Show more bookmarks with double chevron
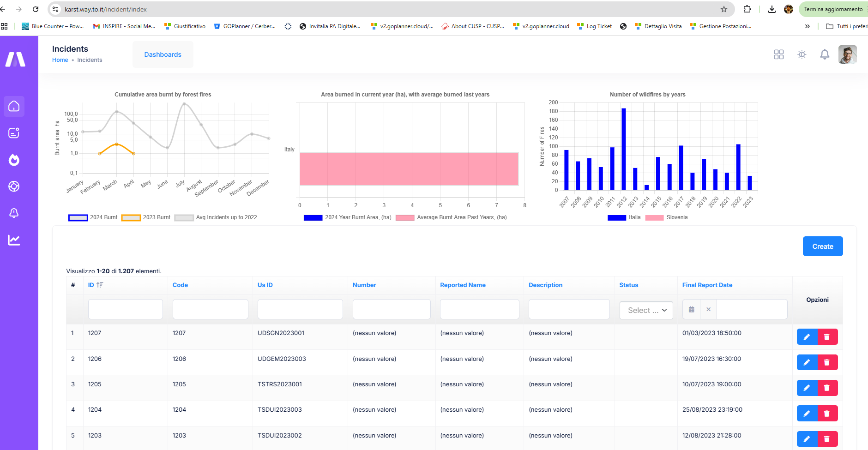The width and height of the screenshot is (868, 450). [807, 26]
